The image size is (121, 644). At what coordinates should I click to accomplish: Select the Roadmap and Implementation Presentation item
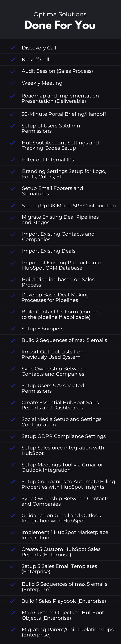pos(60,99)
